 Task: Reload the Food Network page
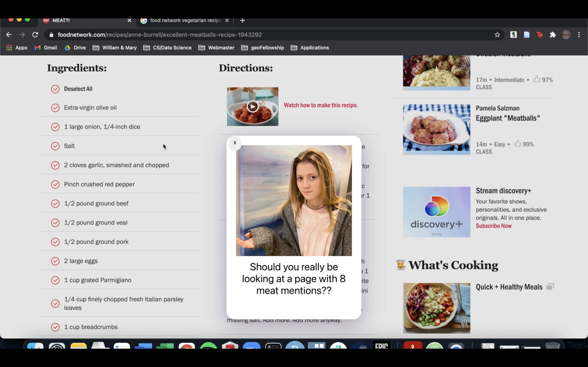35,35
